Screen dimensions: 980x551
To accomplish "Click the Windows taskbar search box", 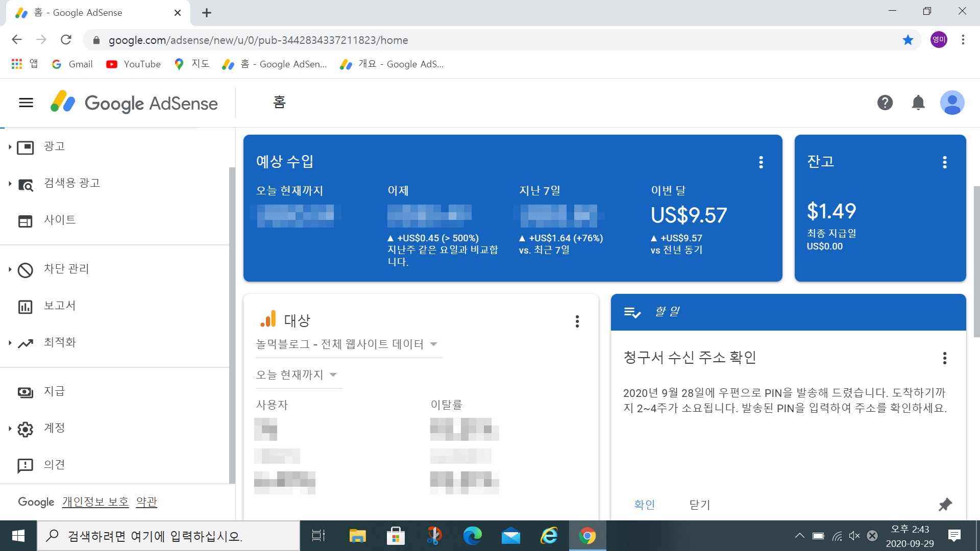I will click(x=168, y=536).
